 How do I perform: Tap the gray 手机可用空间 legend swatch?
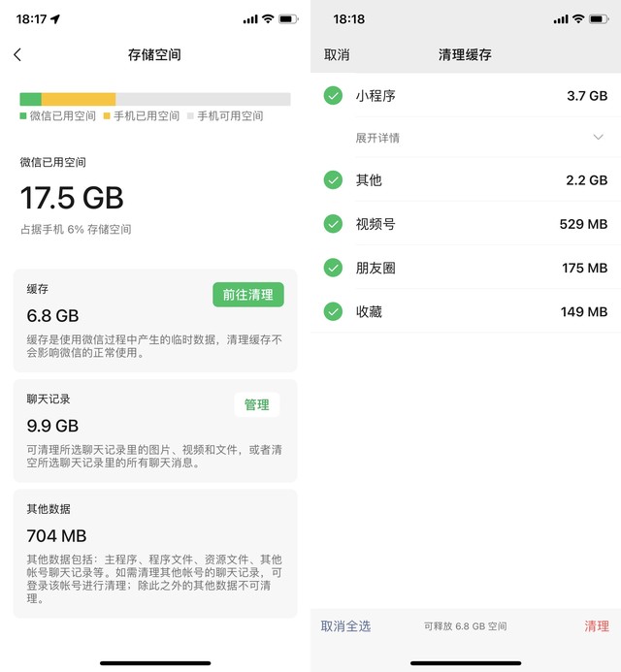click(190, 115)
